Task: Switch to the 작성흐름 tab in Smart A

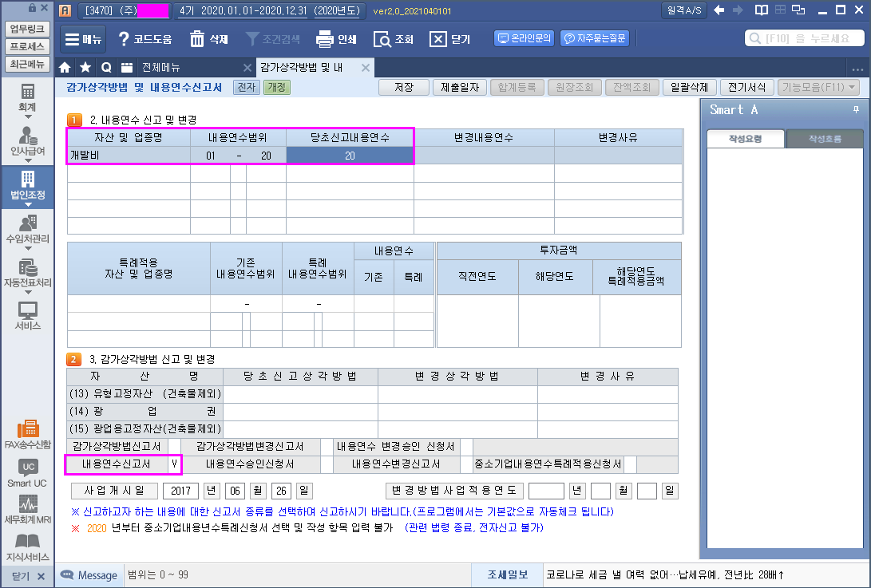Action: click(824, 139)
